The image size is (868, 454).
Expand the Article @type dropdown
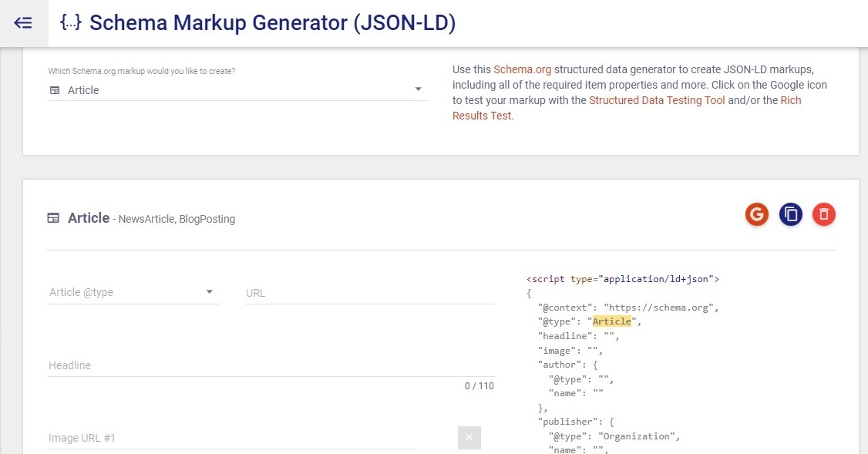[x=208, y=292]
